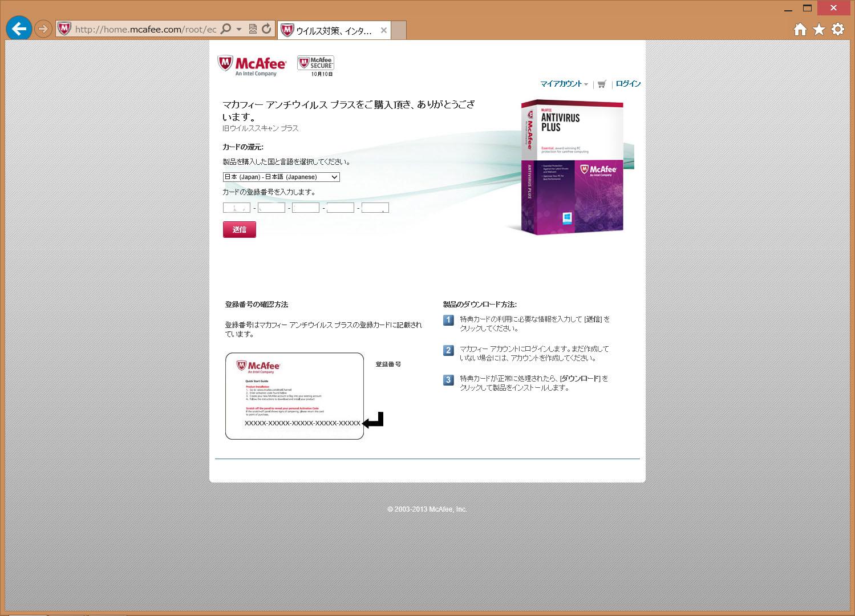Click the third registration number field
855x616 pixels.
click(x=306, y=208)
